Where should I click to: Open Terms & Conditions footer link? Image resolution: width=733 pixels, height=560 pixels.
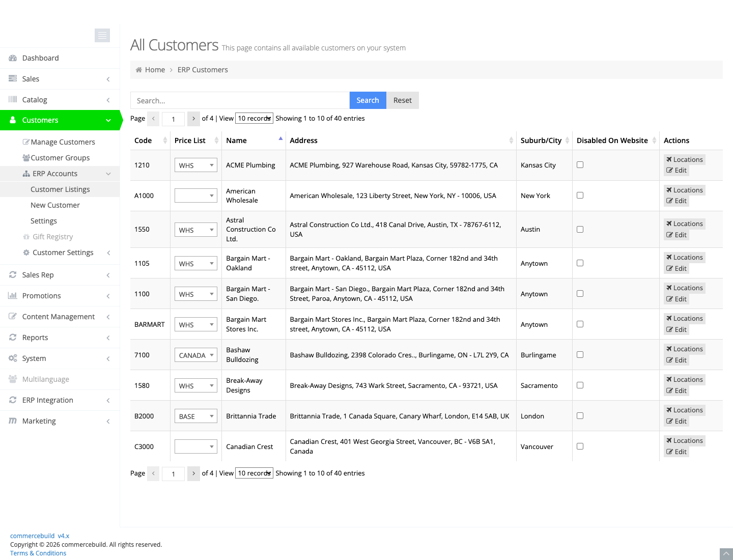pyautogui.click(x=38, y=553)
